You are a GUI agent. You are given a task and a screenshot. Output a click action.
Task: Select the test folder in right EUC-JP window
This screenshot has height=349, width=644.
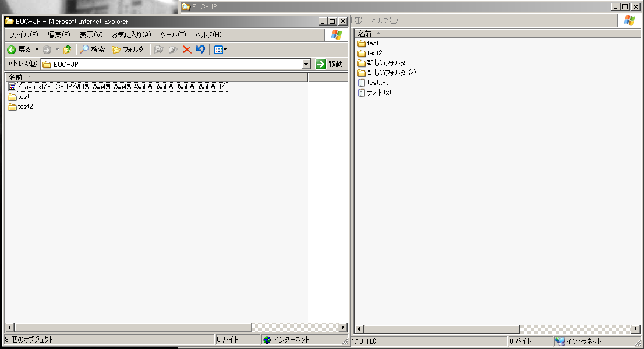coord(368,43)
